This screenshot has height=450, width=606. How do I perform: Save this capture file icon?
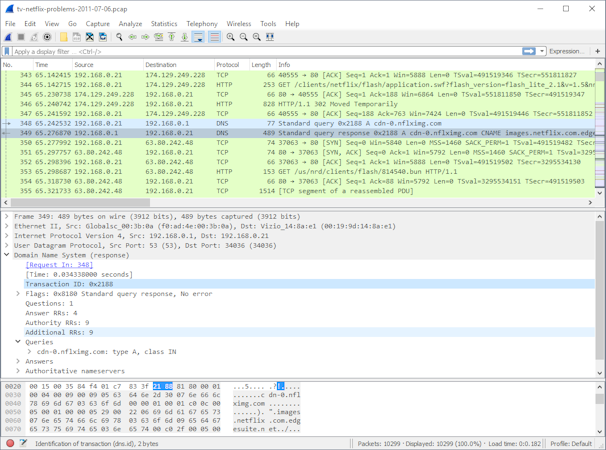point(77,37)
